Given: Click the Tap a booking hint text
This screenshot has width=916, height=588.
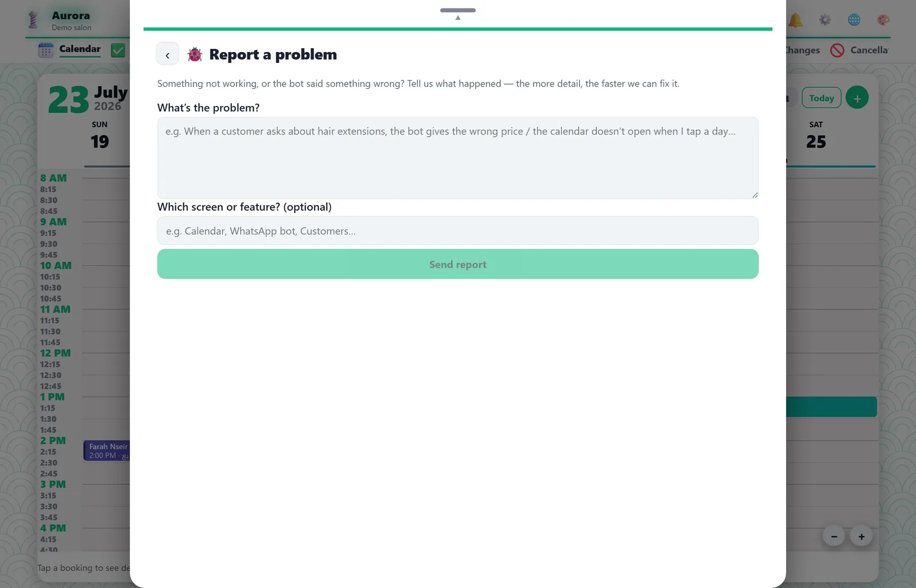Looking at the screenshot, I should [84, 568].
